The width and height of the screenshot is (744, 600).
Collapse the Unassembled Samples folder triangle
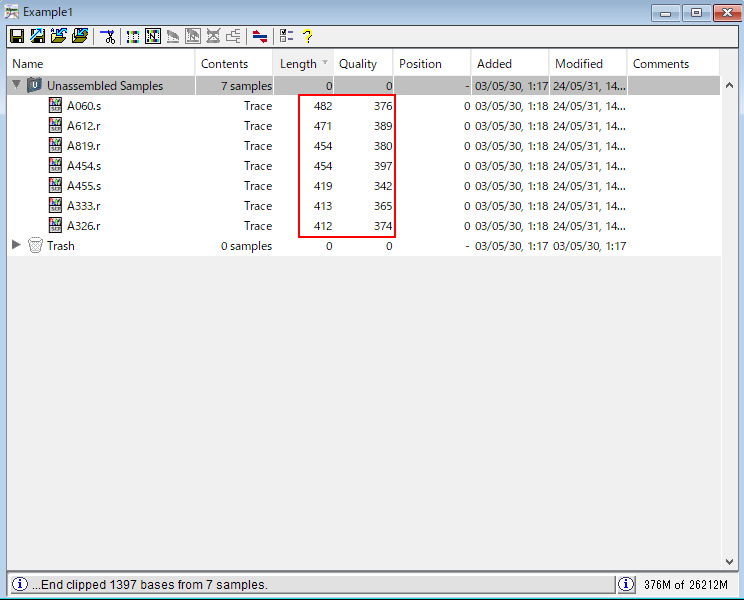click(17, 84)
